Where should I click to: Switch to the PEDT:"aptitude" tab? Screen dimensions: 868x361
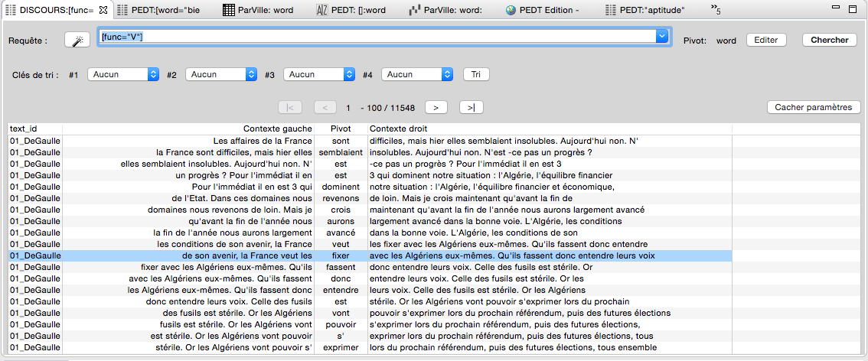click(652, 9)
